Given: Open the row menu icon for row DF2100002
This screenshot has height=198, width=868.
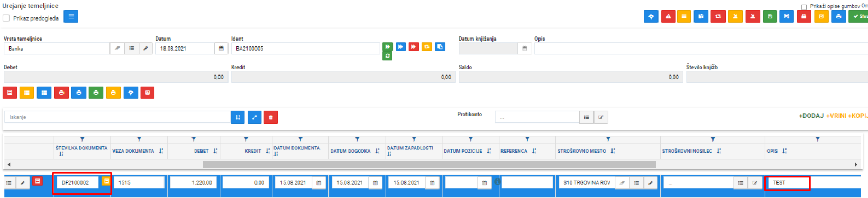Looking at the screenshot, I should point(9,183).
